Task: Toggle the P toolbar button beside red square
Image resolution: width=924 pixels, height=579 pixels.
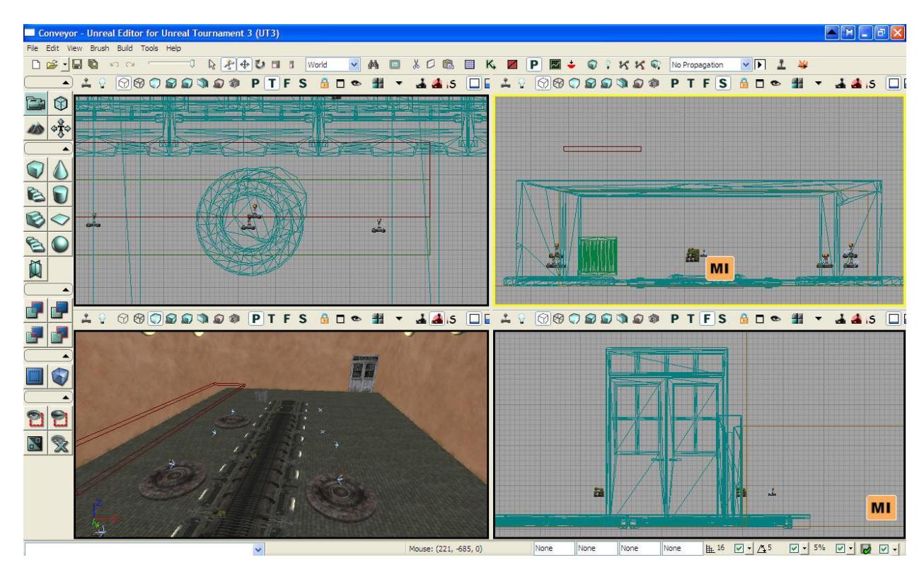Action: pyautogui.click(x=536, y=64)
